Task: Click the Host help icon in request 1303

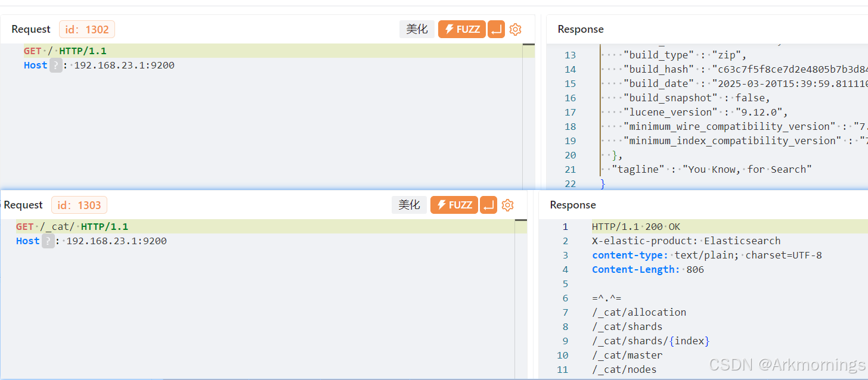Action: tap(48, 241)
